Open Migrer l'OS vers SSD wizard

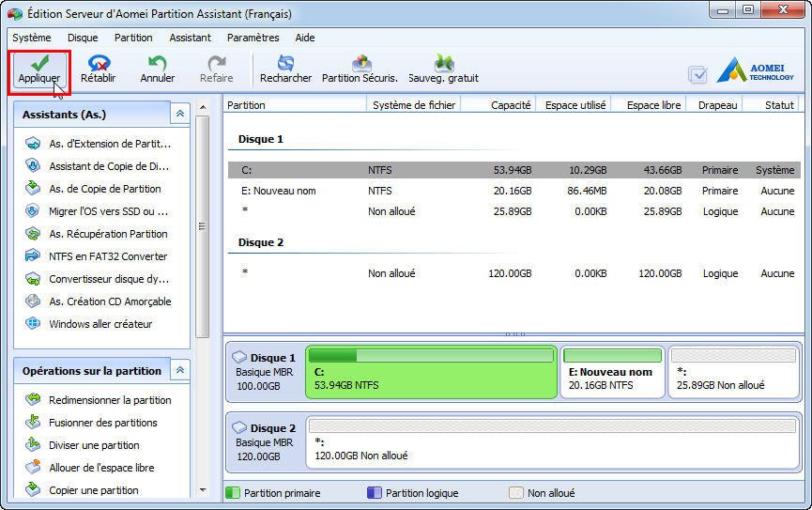97,211
